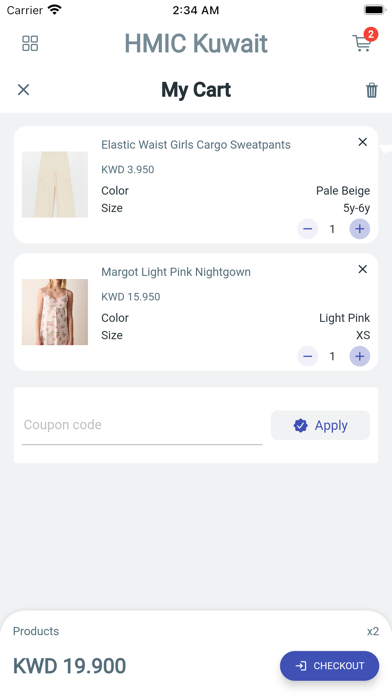Increase quantity of Cargo Sweatpants
The width and height of the screenshot is (392, 696).
pyautogui.click(x=360, y=229)
